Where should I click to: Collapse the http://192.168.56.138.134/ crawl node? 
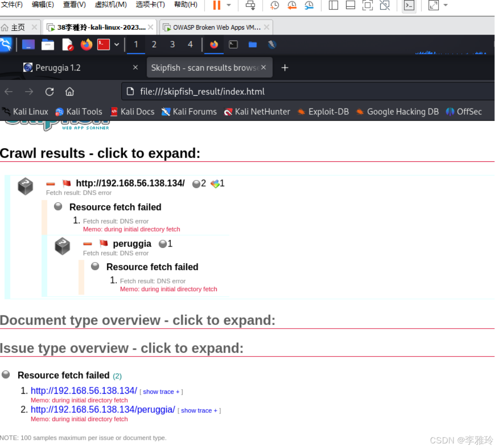point(51,184)
